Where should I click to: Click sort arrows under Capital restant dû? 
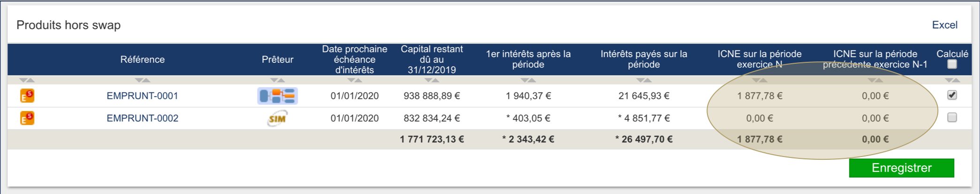pos(432,80)
